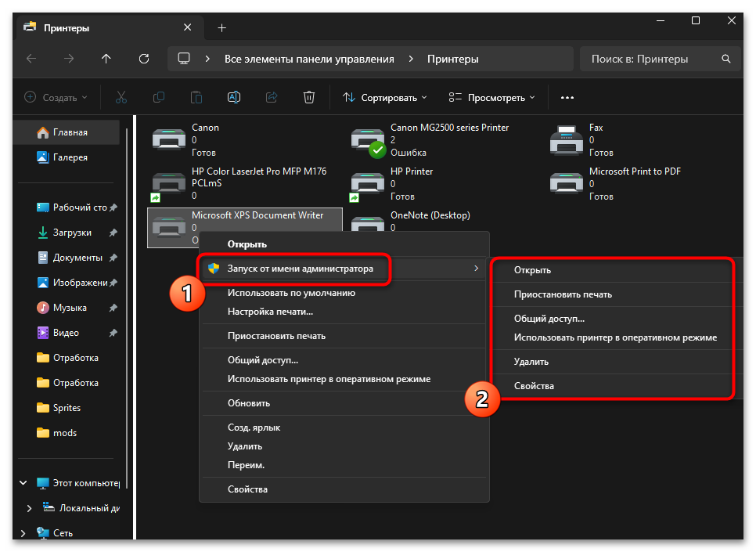756x552 pixels.
Task: Expand the Сеть tree node
Action: tap(23, 532)
